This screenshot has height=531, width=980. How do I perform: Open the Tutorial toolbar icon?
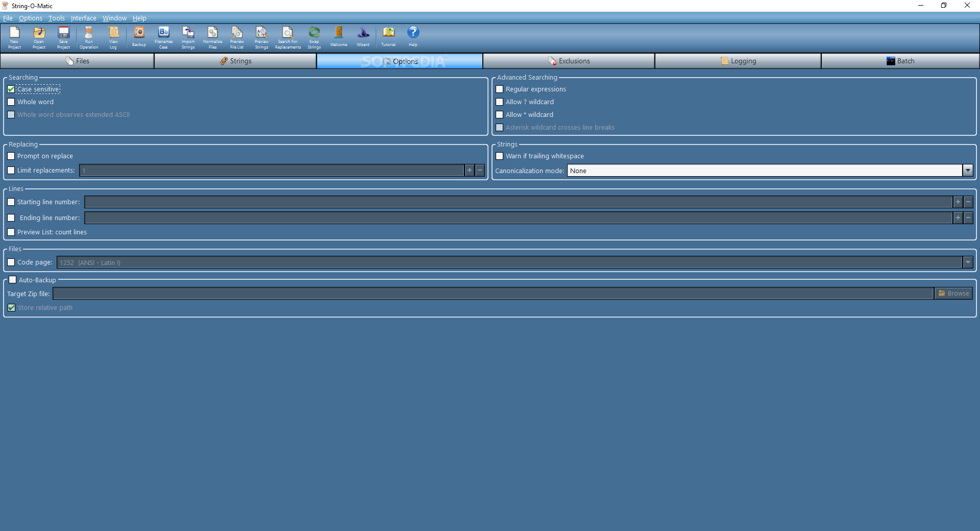388,37
